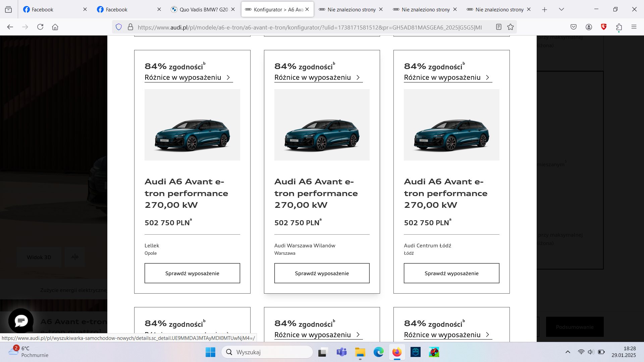Open the list all tabs dropdown arrow
Viewport: 644px width, 362px height.
[x=561, y=9]
